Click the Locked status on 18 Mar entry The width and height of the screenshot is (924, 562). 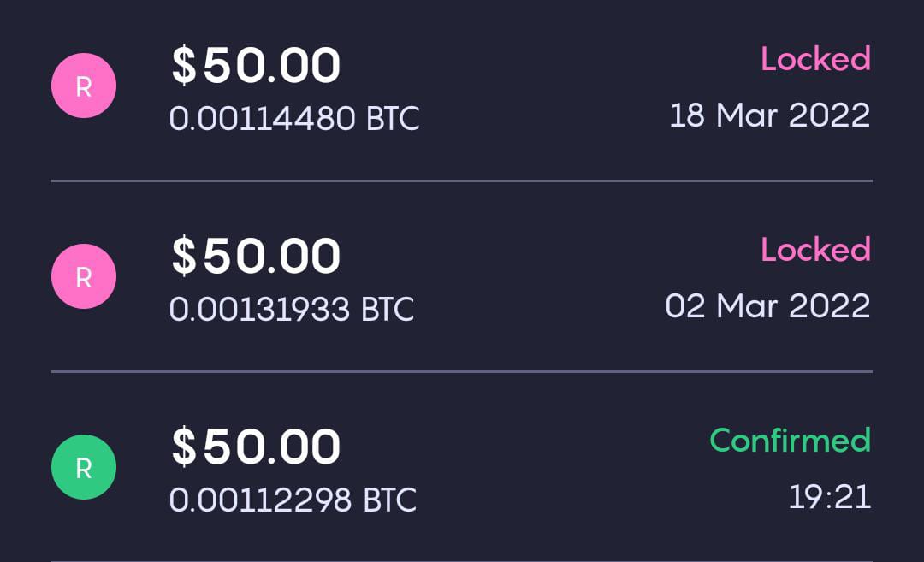[815, 58]
